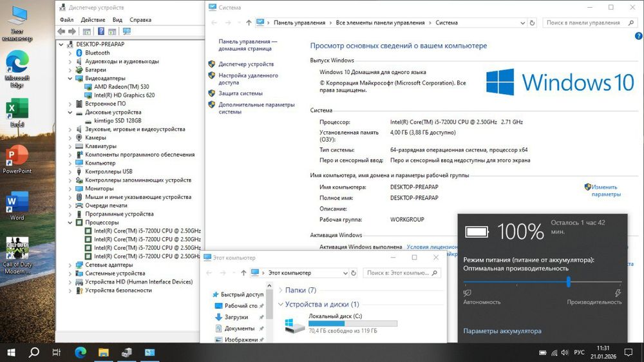Screen dimensions: 644x362
Task: Click the battery icon in system tray
Action: tap(542, 352)
